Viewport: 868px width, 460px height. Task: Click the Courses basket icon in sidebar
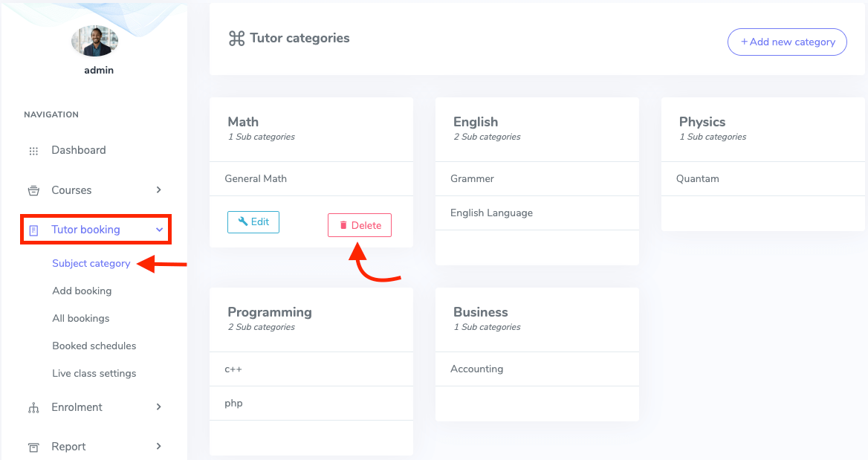pos(33,190)
